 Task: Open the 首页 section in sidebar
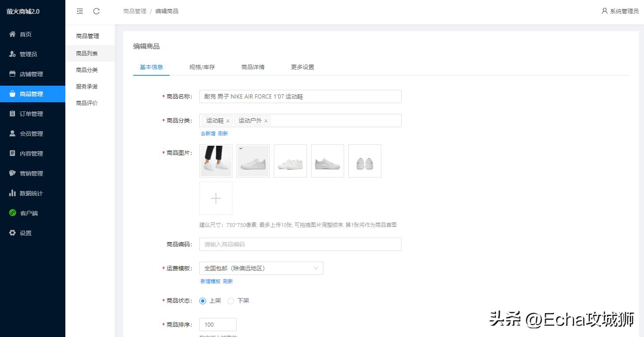25,34
